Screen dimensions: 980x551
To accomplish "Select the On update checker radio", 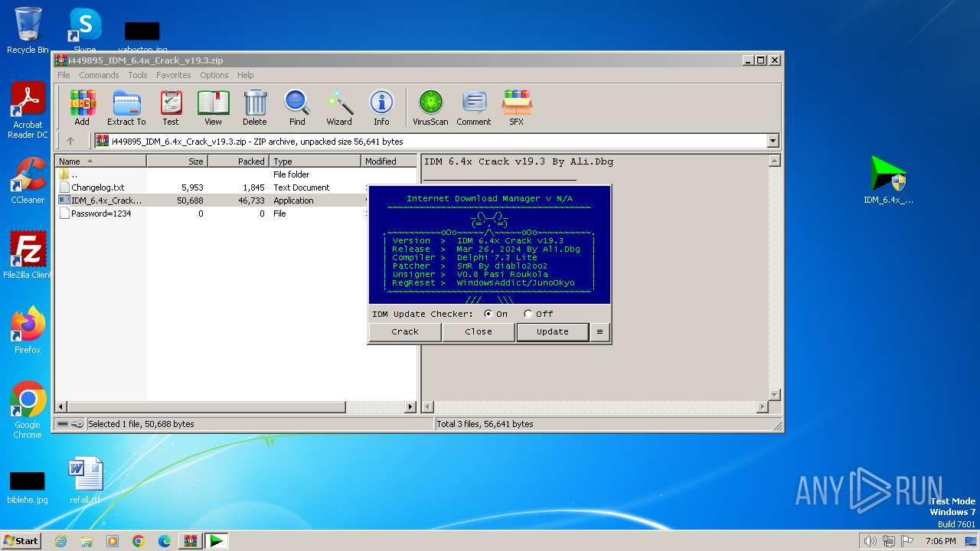I will pyautogui.click(x=488, y=314).
